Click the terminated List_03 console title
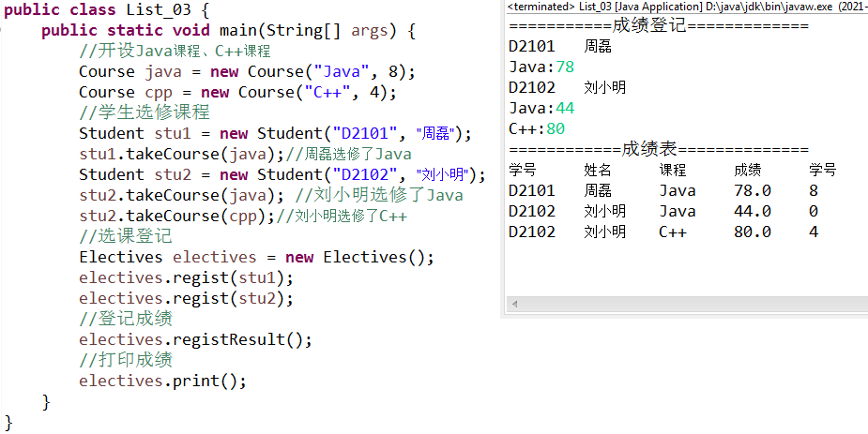This screenshot has height=434, width=868. tap(687, 7)
